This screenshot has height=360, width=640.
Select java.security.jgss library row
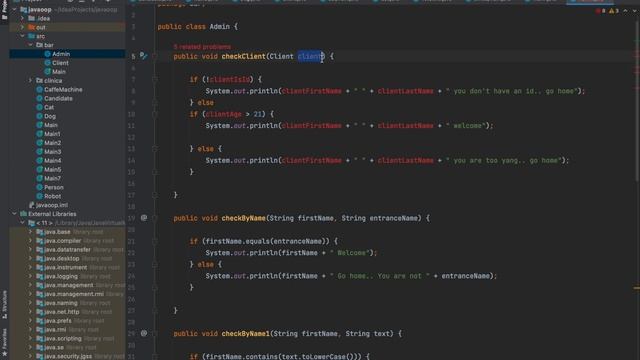tap(67, 356)
